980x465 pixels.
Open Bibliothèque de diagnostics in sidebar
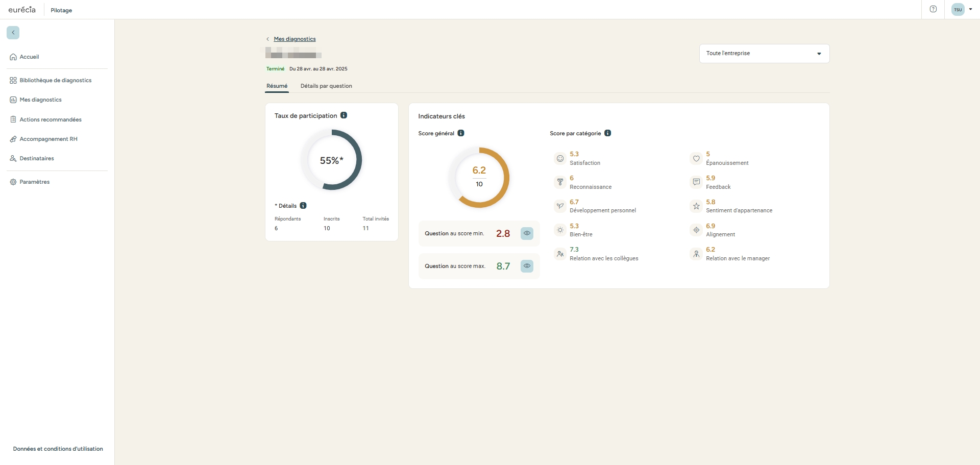[x=55, y=81]
